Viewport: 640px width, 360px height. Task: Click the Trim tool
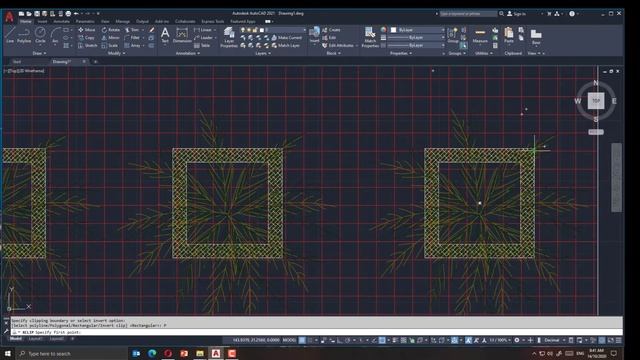132,30
